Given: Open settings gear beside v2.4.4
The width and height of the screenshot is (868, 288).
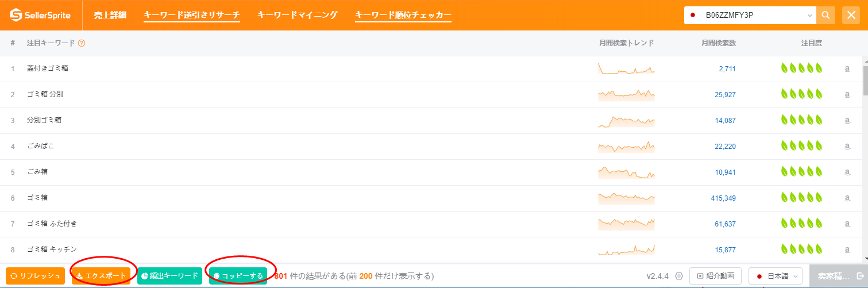Looking at the screenshot, I should (678, 276).
